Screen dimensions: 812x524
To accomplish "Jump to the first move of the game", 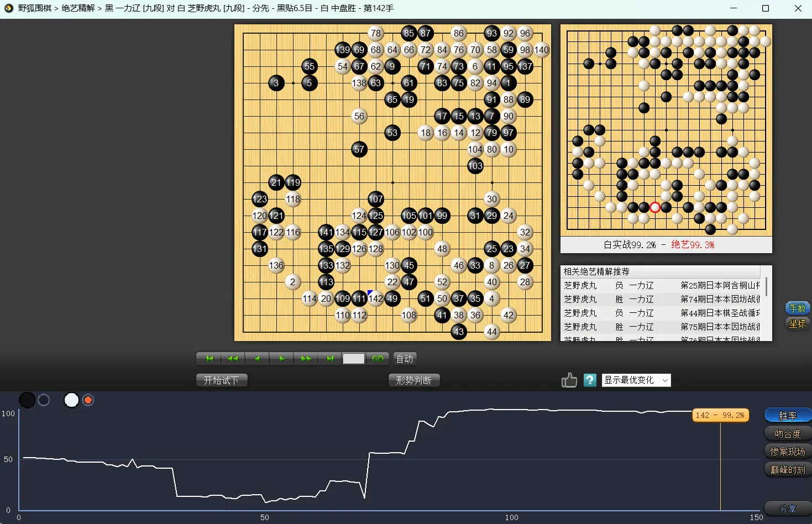I will (x=209, y=359).
